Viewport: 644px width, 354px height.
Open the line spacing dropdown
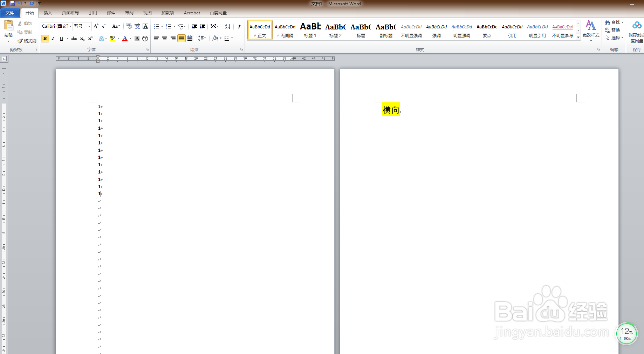coord(202,38)
